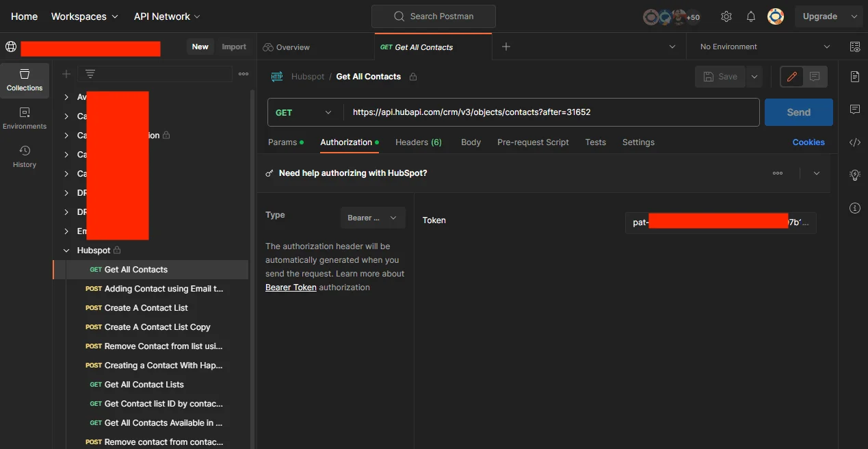Open HubSpot authorization help options menu
868x449 pixels.
pos(778,173)
